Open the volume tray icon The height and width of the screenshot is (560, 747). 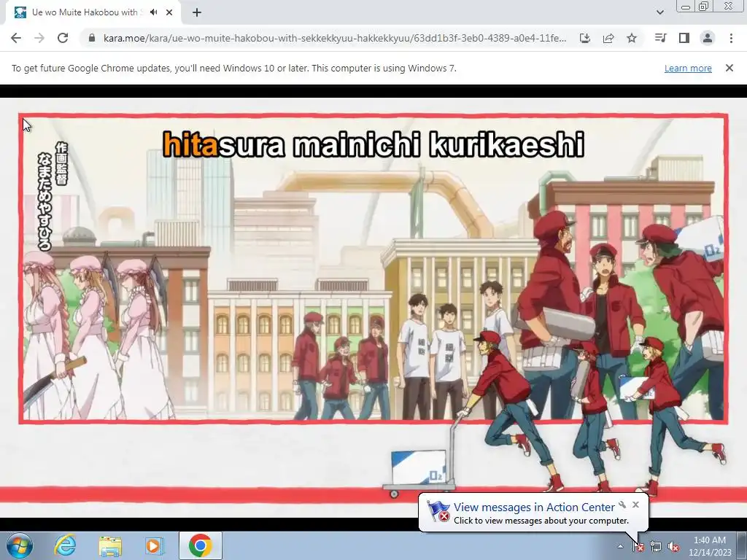click(x=673, y=547)
